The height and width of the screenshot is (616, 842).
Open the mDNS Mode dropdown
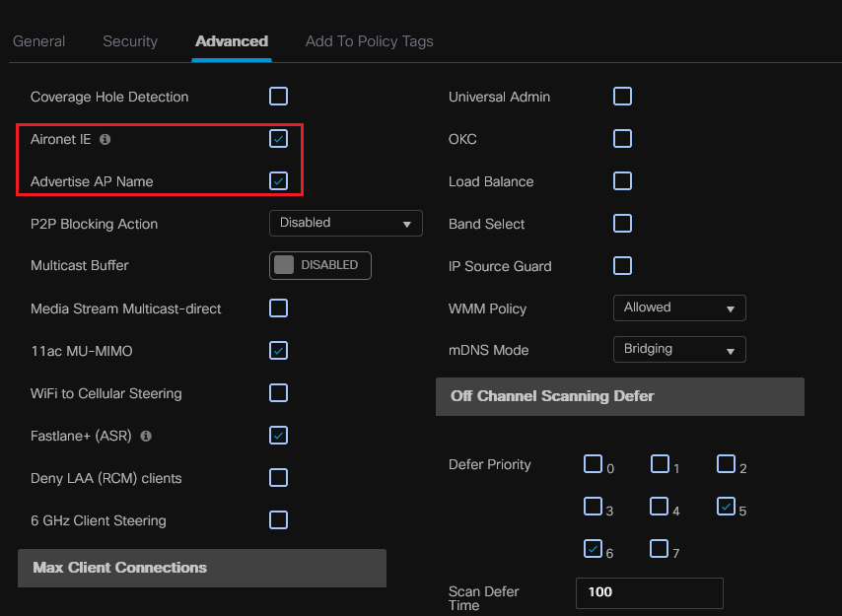tap(678, 349)
